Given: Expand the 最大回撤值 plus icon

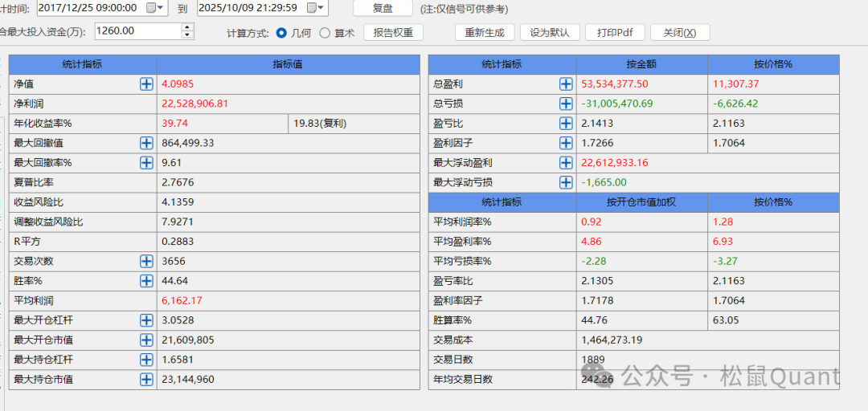Looking at the screenshot, I should tap(146, 143).
